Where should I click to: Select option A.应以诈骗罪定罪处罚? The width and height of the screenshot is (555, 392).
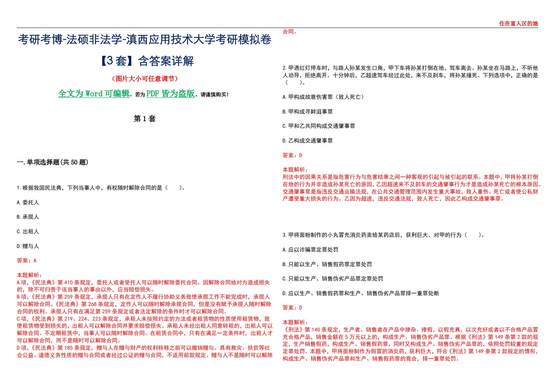coord(311,250)
